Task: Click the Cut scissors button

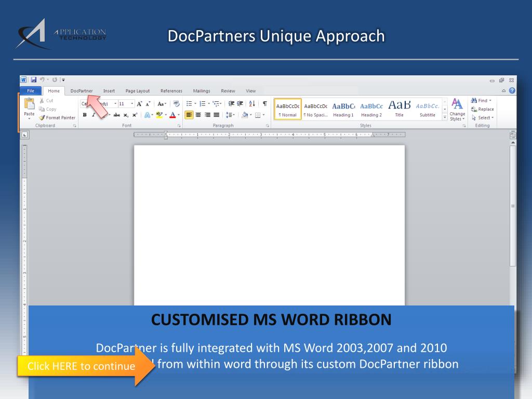Action: (x=46, y=101)
